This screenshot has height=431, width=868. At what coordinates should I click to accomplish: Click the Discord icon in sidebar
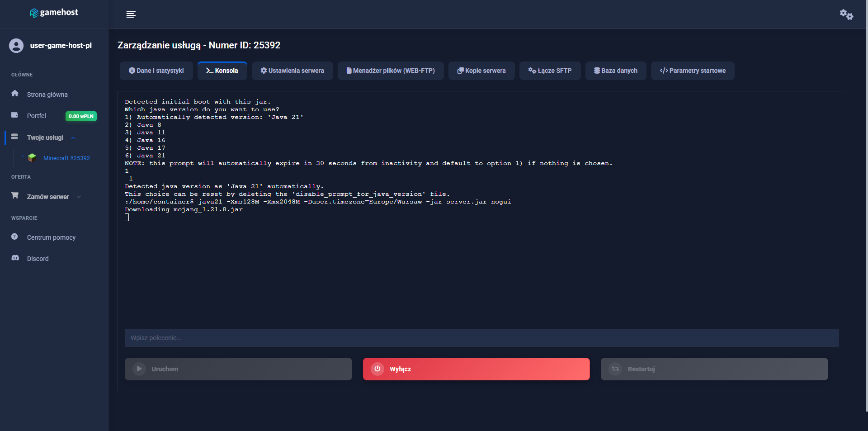pyautogui.click(x=15, y=258)
